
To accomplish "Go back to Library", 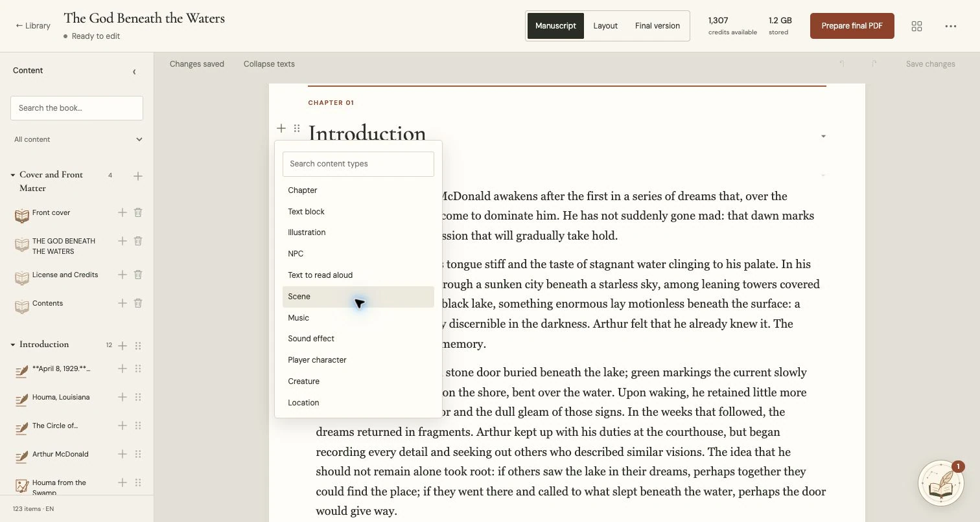I will point(33,26).
